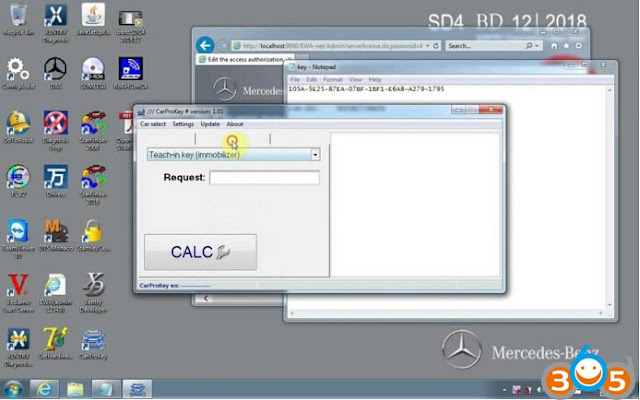Open Notepad's View menu
The image size is (640, 400).
point(356,79)
